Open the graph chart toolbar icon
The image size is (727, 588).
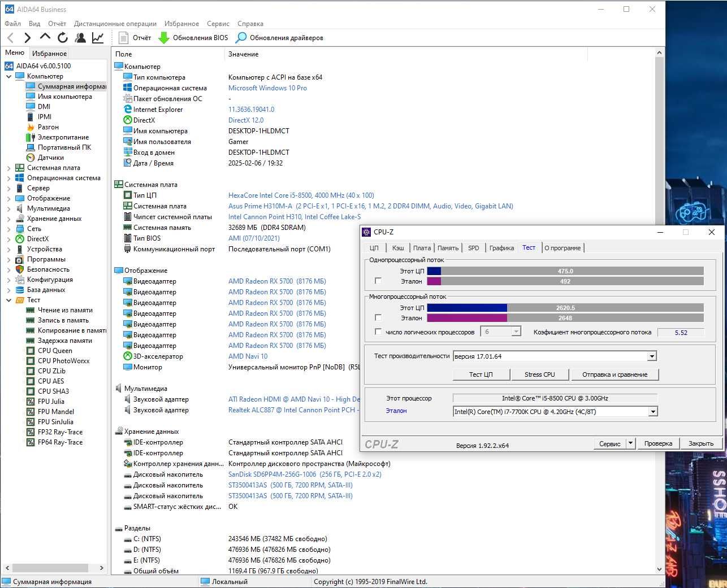pos(98,38)
